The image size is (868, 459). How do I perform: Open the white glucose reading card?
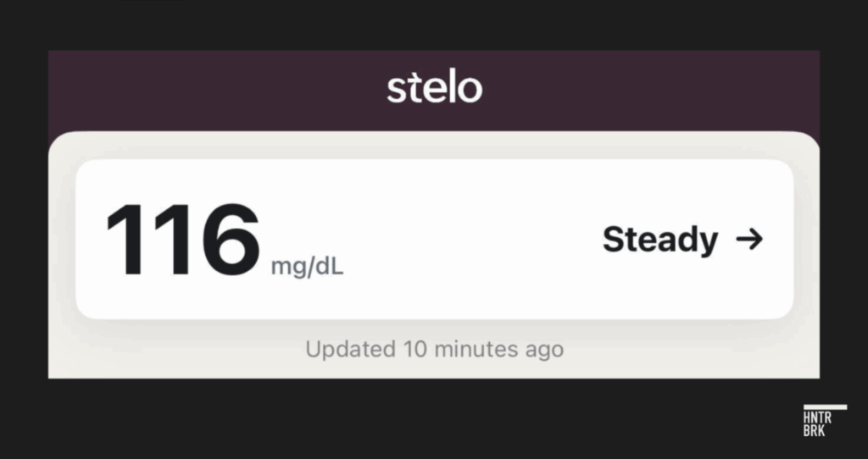point(435,239)
